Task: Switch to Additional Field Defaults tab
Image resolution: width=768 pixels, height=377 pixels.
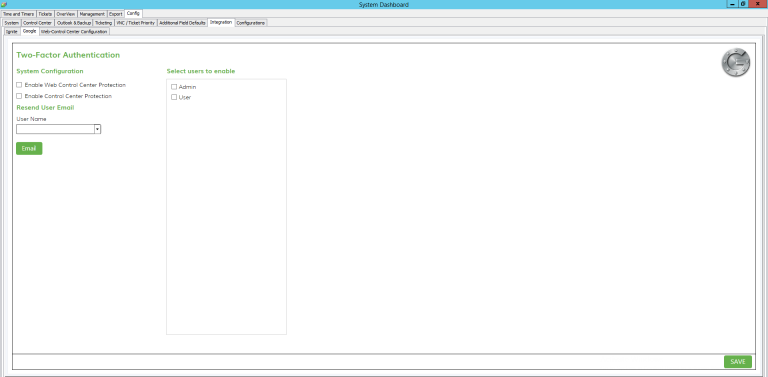Action: click(x=182, y=23)
